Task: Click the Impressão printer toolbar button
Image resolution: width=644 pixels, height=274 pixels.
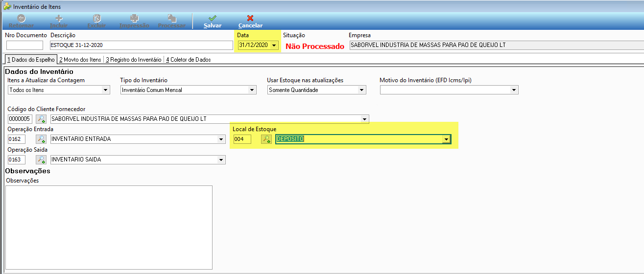Action: click(x=134, y=22)
